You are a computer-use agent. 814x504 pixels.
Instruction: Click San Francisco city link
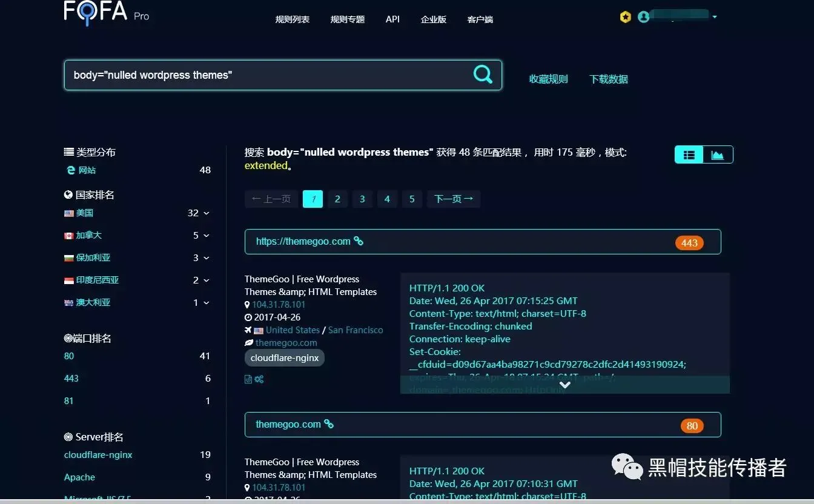point(356,330)
